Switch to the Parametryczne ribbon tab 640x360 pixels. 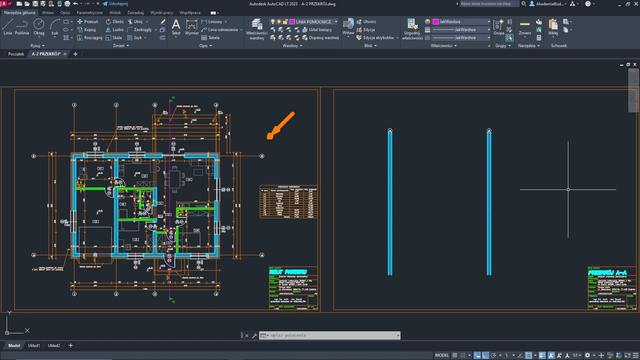coord(90,13)
